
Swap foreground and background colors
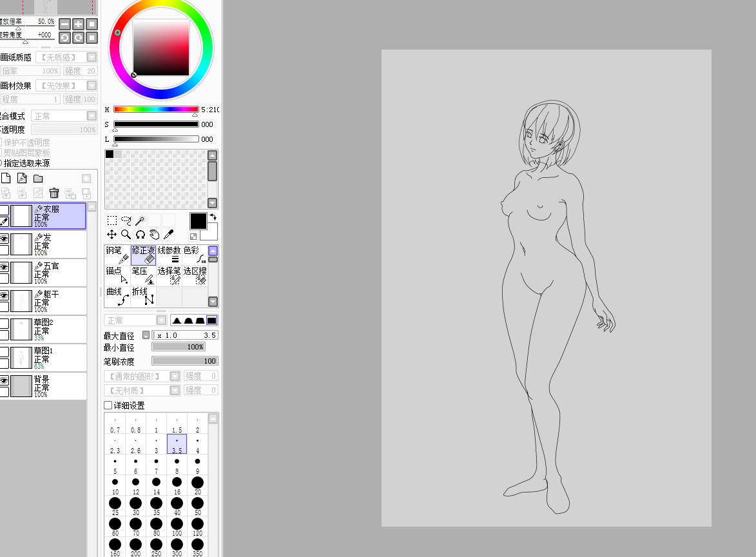(x=213, y=217)
